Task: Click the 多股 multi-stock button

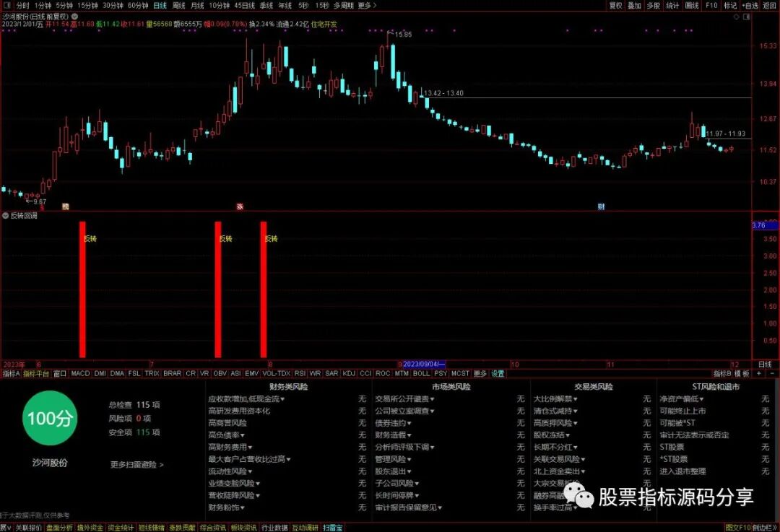Action: pos(653,6)
